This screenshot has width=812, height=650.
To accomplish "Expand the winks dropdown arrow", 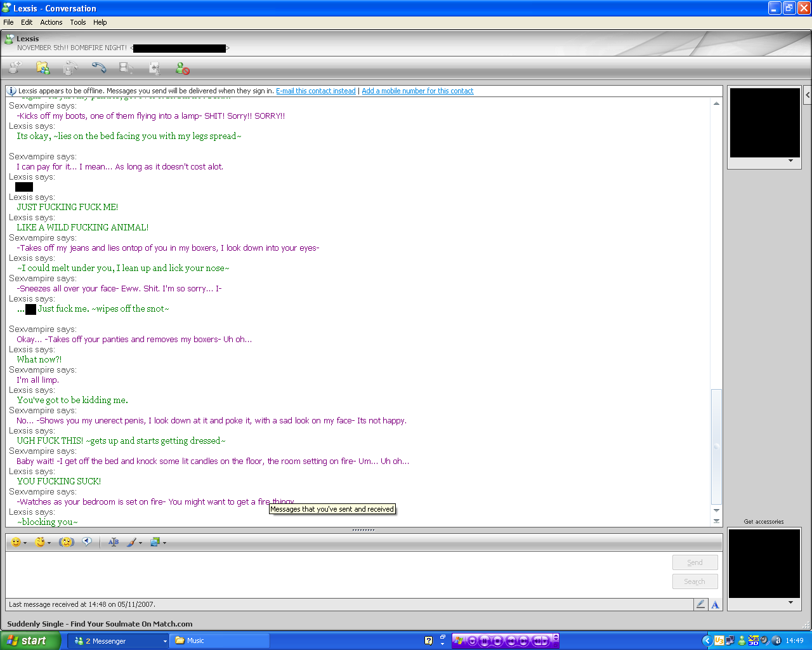I will (49, 543).
